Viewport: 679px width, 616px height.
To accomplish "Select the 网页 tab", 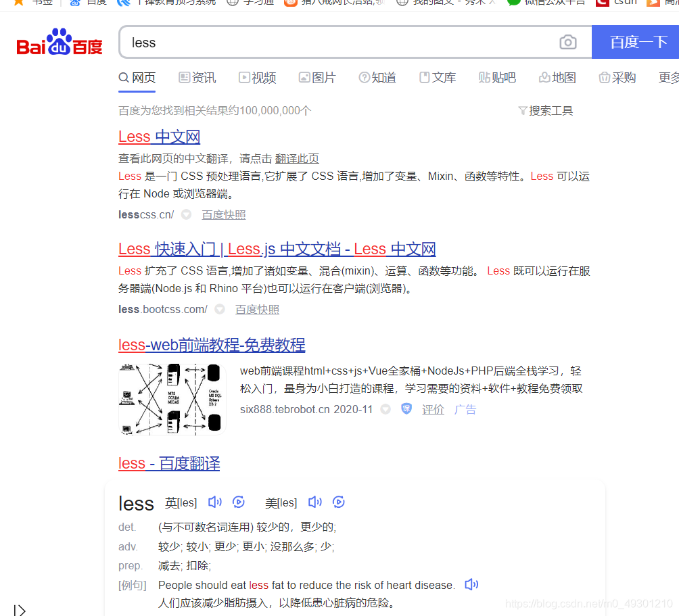I will 137,78.
